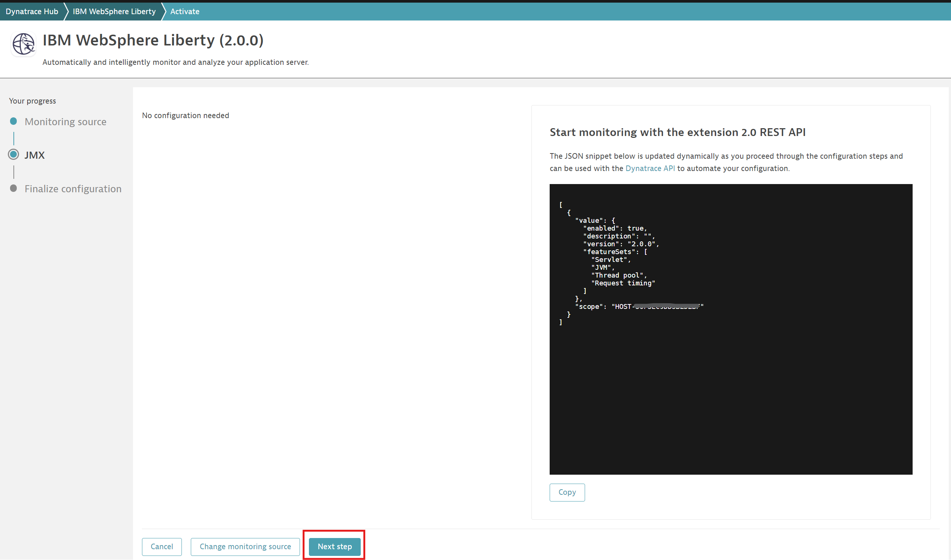Click inside the JSON code block
951x560 pixels.
pyautogui.click(x=731, y=377)
